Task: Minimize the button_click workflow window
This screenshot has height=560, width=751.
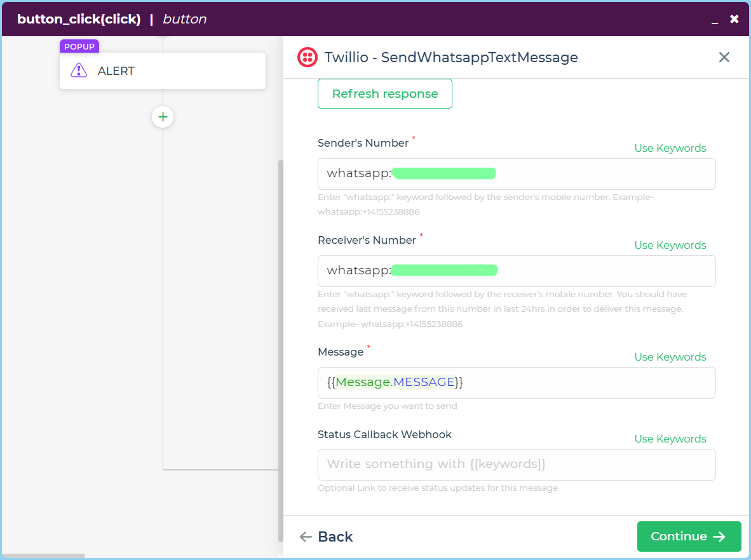Action: pyautogui.click(x=715, y=20)
